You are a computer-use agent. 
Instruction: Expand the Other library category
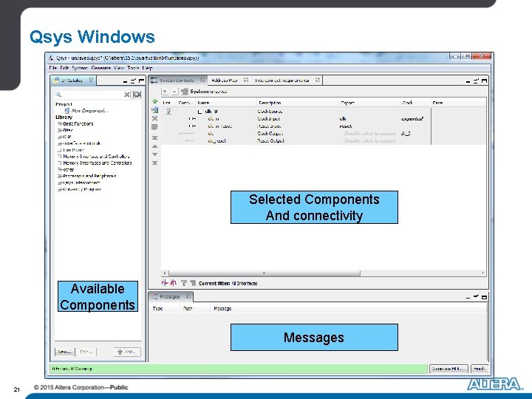[x=59, y=170]
